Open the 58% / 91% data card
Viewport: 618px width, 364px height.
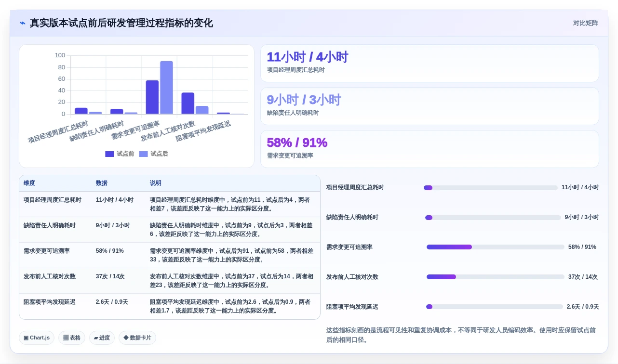click(430, 149)
